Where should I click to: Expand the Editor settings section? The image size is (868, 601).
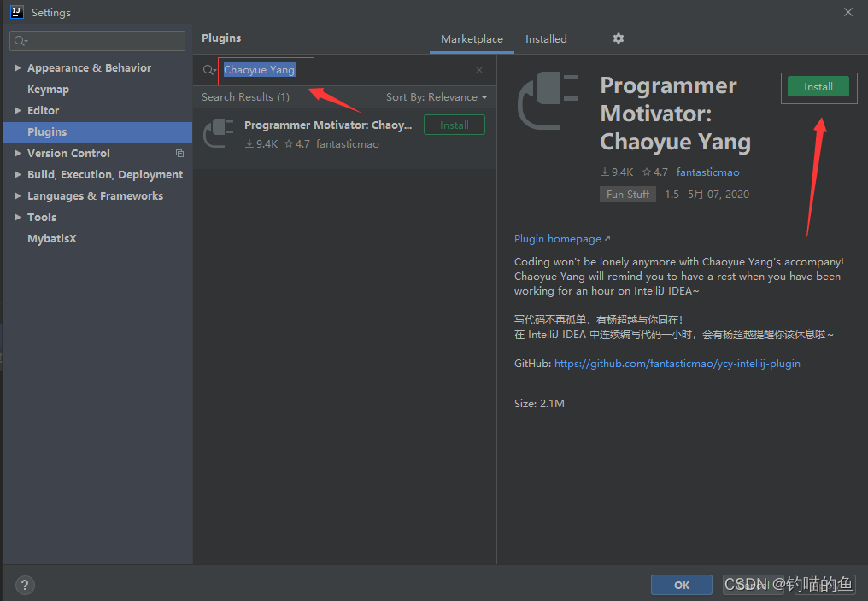click(18, 110)
